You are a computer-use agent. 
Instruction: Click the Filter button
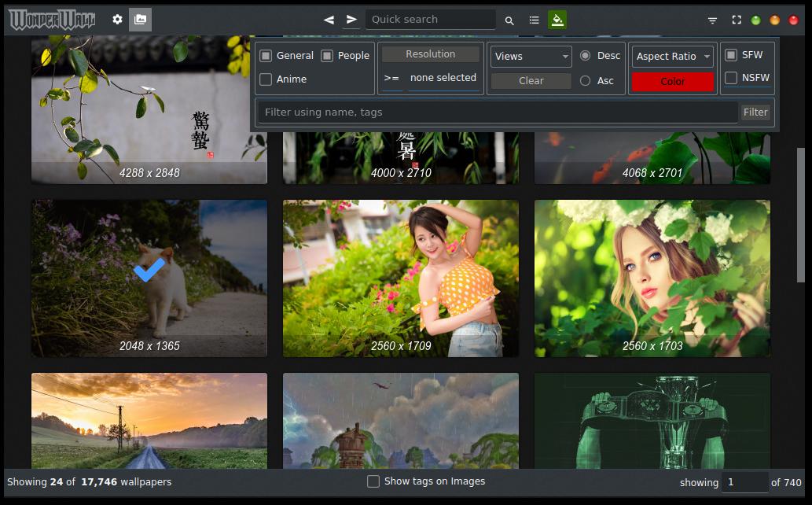click(x=755, y=112)
